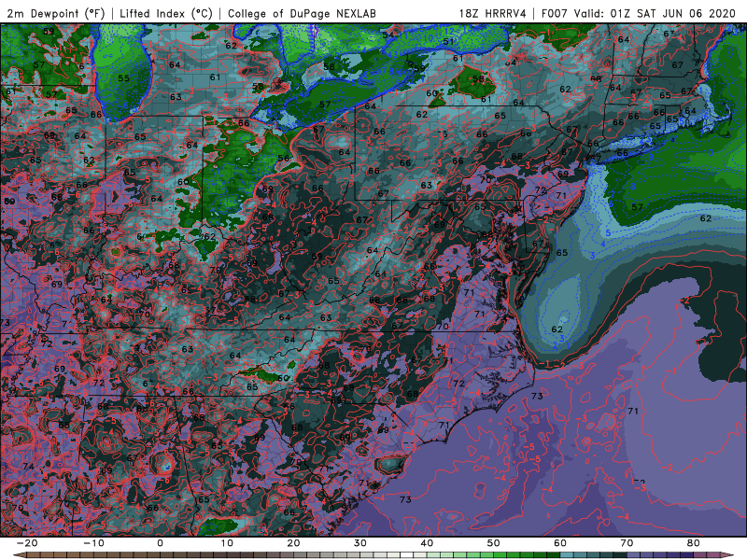
Task: Click the 40 label on the color scale
Action: (x=427, y=543)
